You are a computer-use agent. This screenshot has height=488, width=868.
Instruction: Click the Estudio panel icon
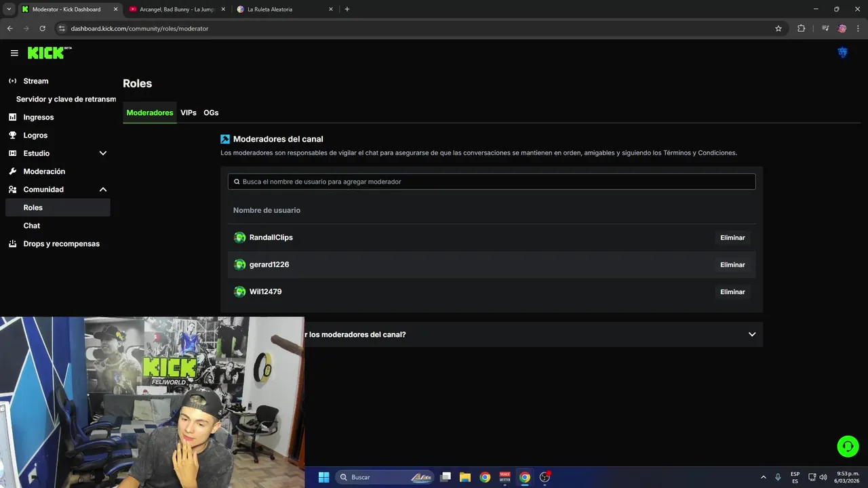click(x=12, y=153)
